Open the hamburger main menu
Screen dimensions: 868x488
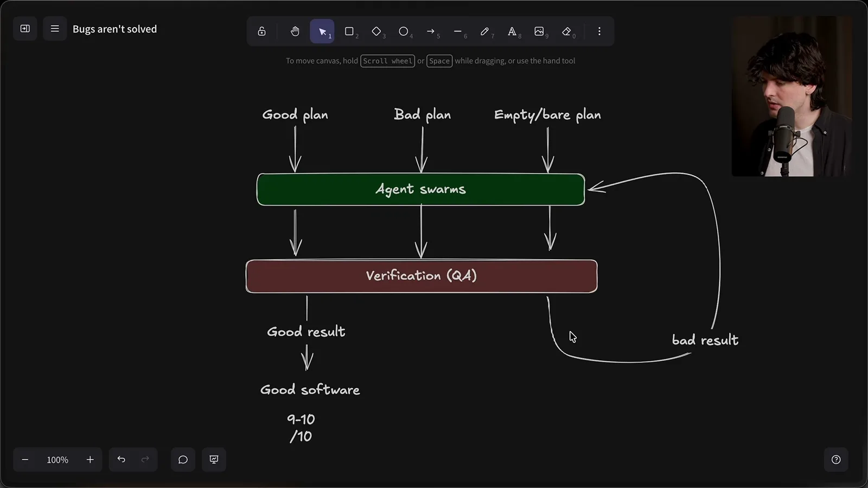point(55,29)
